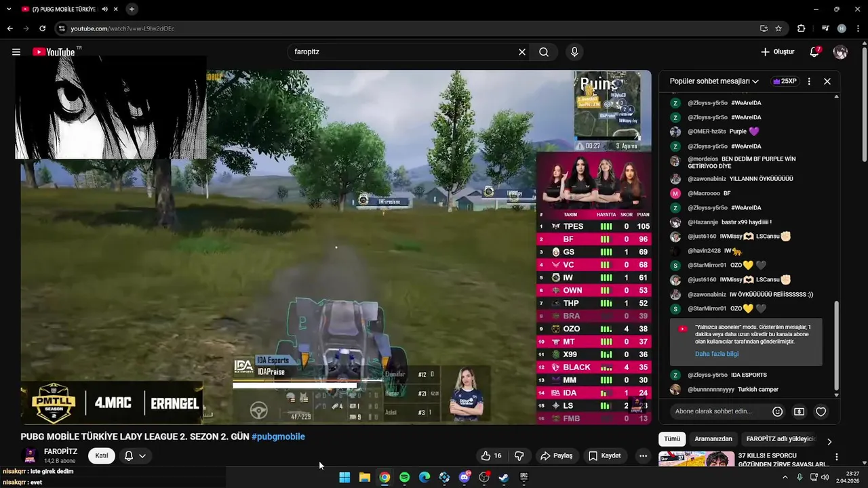
Task: Select the Tümü filter chip
Action: coord(672,439)
